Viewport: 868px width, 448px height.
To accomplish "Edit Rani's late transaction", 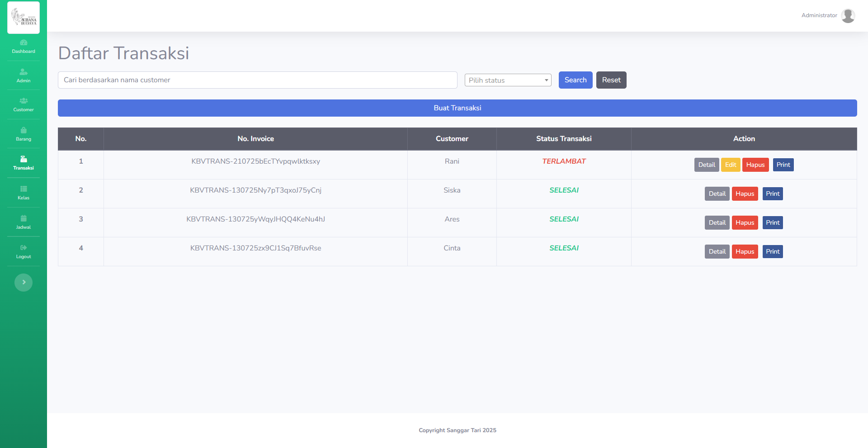I will (x=730, y=165).
